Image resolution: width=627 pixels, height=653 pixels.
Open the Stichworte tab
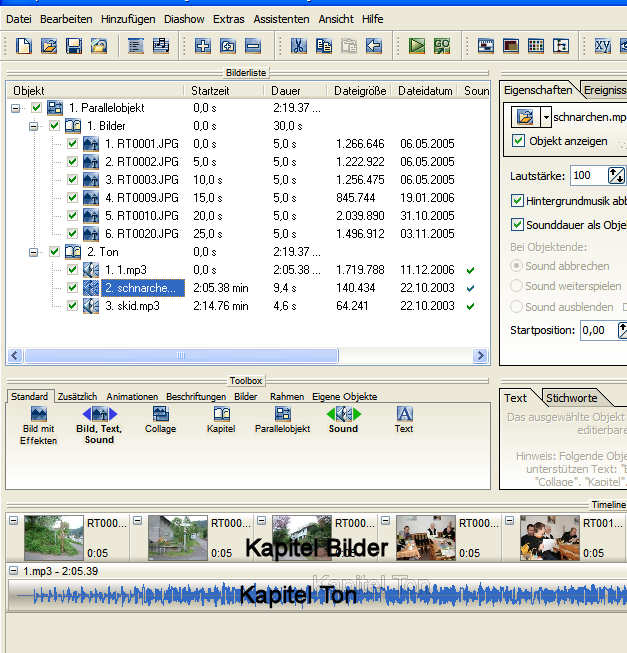click(x=570, y=398)
